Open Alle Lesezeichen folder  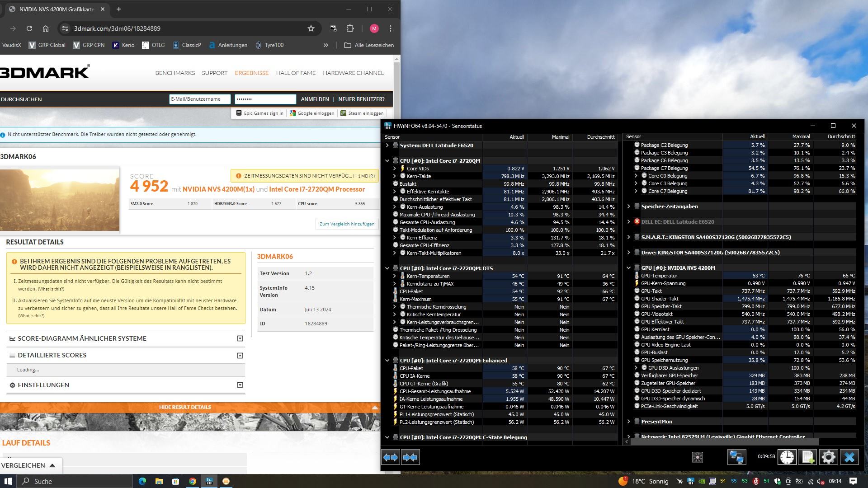[x=369, y=45]
